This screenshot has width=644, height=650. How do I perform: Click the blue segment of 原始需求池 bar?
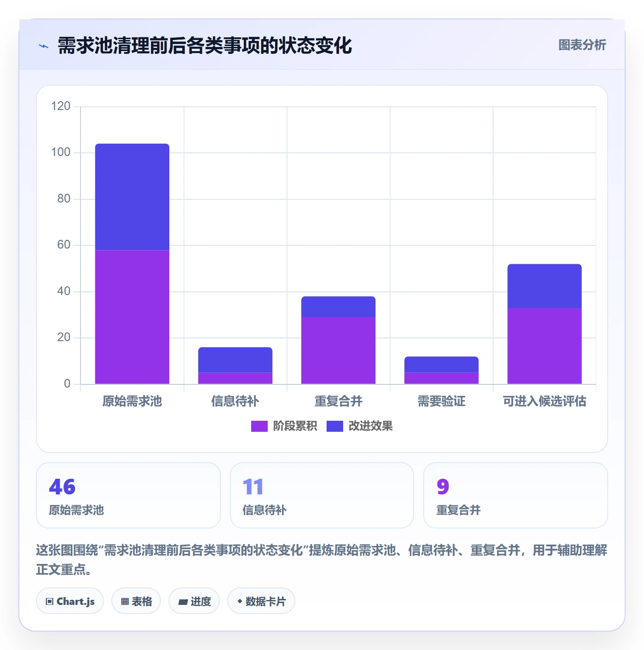click(x=132, y=197)
